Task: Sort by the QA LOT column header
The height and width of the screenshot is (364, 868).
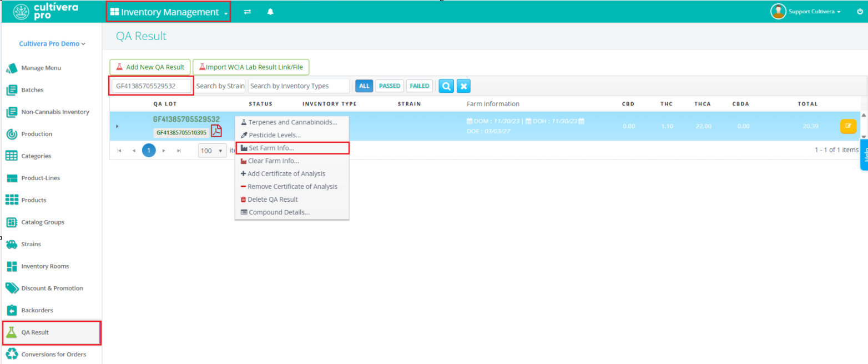Action: pyautogui.click(x=165, y=104)
